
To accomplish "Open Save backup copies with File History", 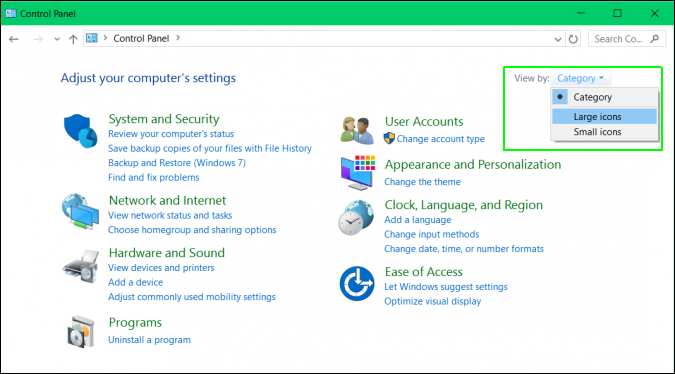I will [x=210, y=148].
